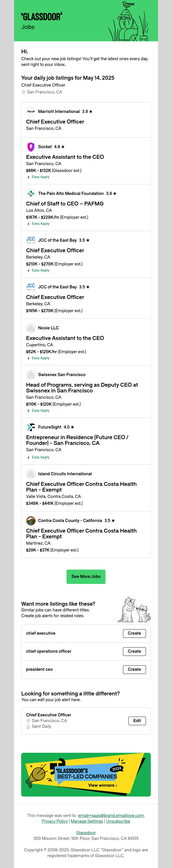Create alert for president ceo
Image resolution: width=172 pixels, height=868 pixels.
tap(134, 669)
